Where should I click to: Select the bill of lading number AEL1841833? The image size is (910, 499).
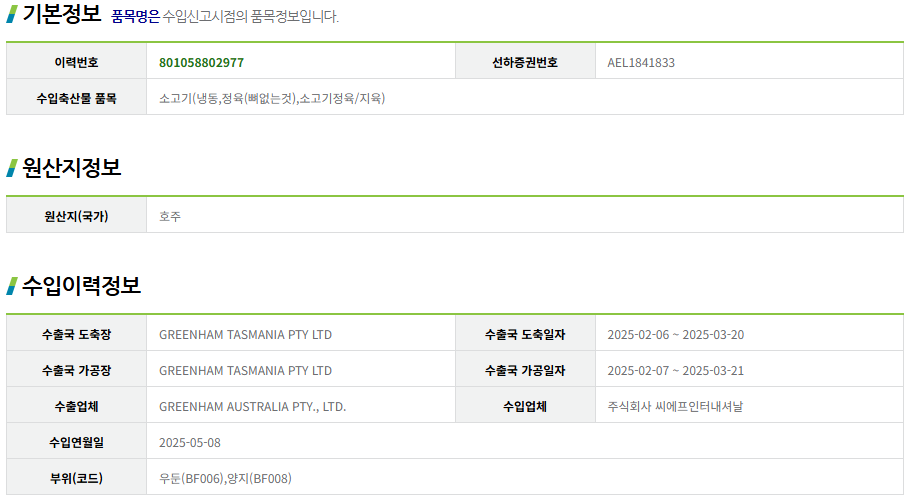tap(641, 62)
